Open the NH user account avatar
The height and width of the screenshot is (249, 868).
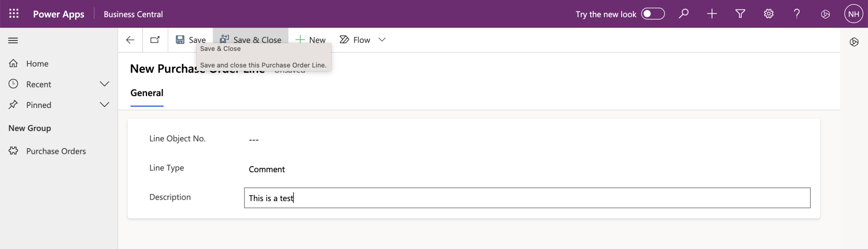coord(853,14)
